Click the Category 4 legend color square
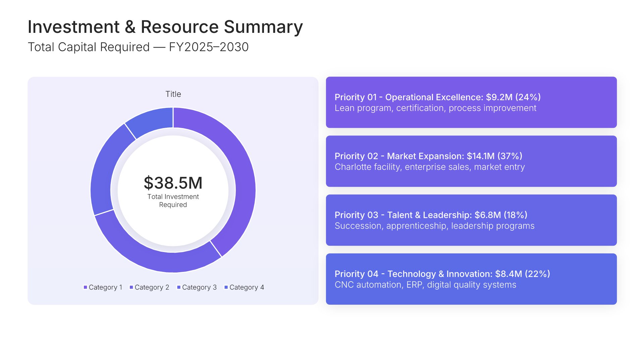 click(x=226, y=287)
